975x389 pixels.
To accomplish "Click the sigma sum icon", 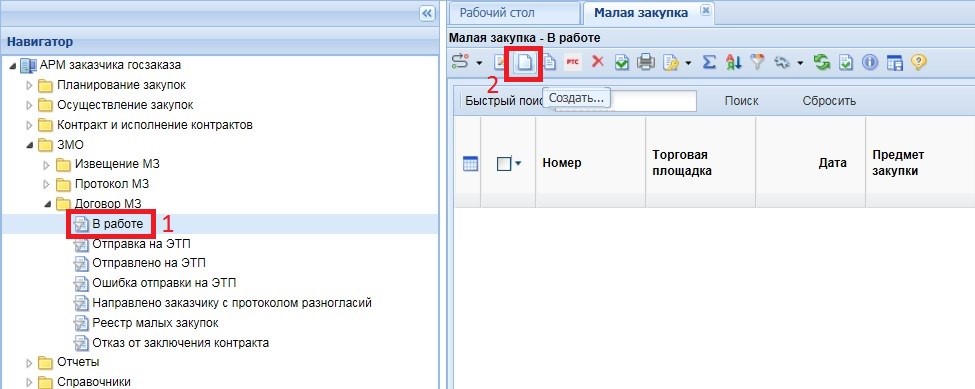I will click(709, 62).
